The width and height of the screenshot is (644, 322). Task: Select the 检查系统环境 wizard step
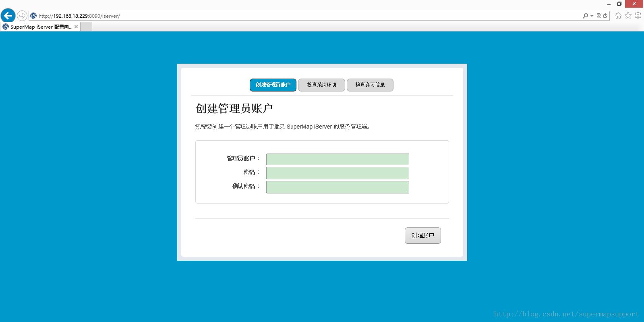coord(321,85)
